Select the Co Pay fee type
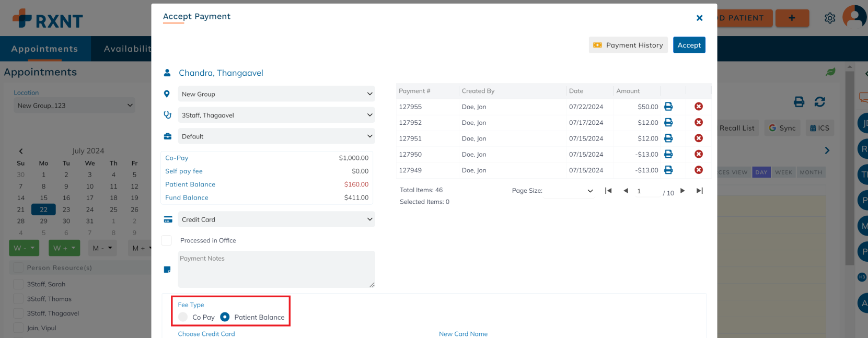Screen dimensions: 868x338 pos(183,317)
